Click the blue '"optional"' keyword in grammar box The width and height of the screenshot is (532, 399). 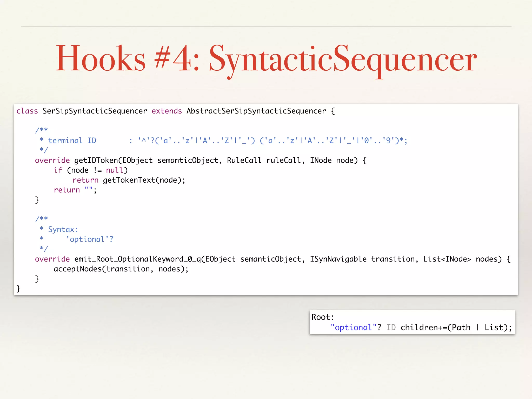point(354,327)
